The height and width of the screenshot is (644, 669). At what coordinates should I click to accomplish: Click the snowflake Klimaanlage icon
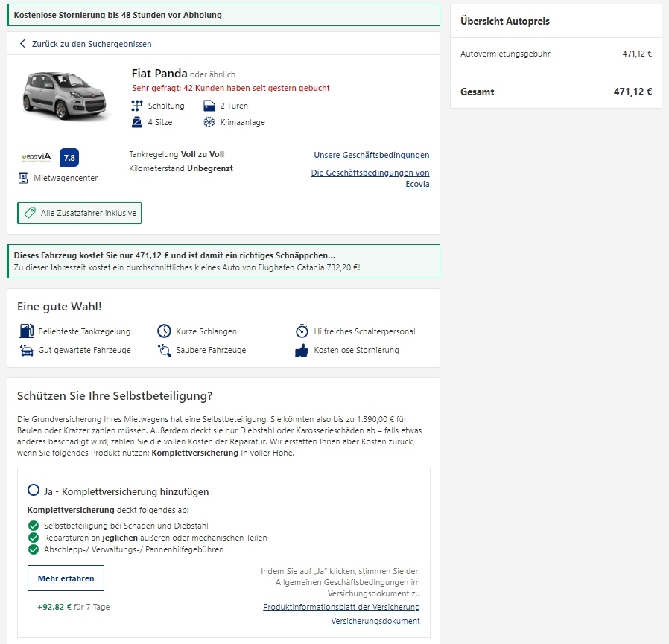point(209,122)
